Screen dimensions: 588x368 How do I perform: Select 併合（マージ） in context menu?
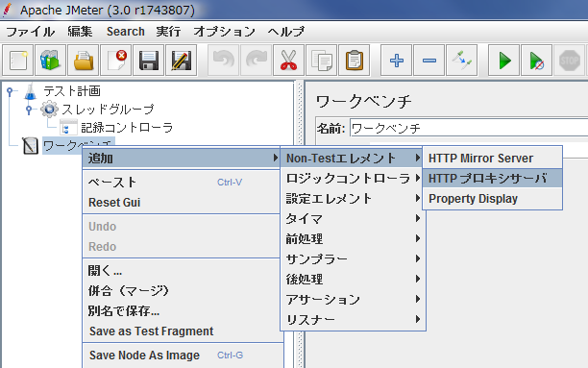coord(182,291)
